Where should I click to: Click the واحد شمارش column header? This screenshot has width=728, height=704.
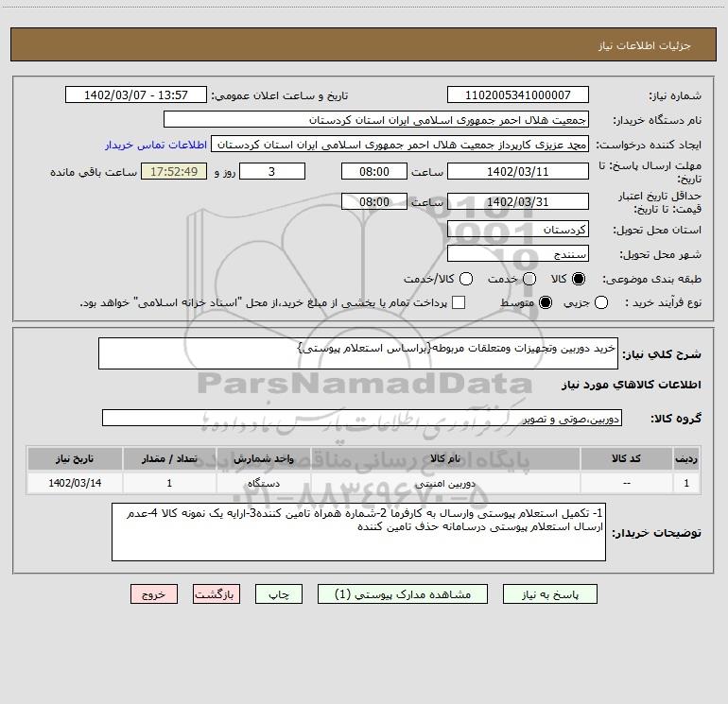click(x=263, y=459)
